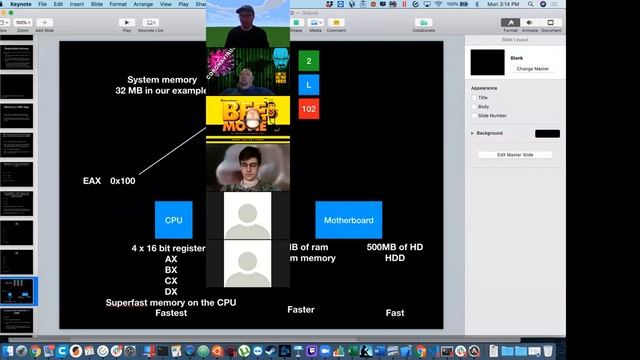Open the Format inspector pane
This screenshot has width=640, height=360.
(x=510, y=22)
